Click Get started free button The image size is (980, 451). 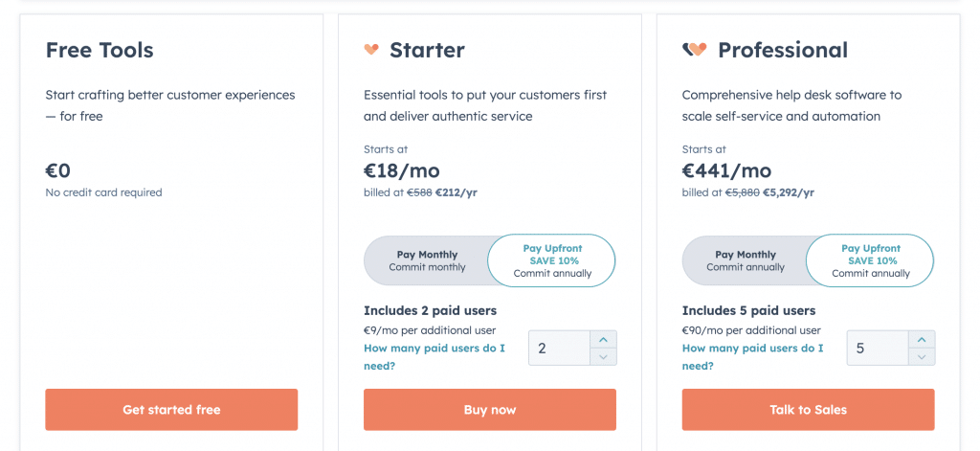pyautogui.click(x=171, y=410)
